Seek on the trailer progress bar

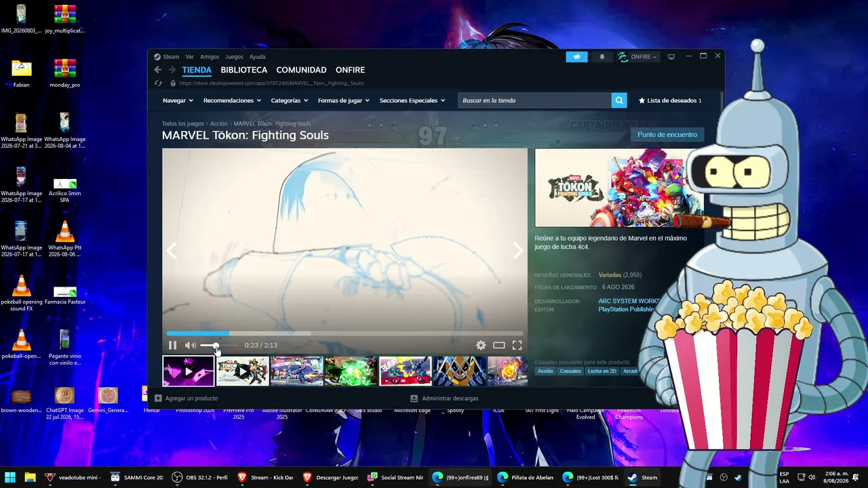(344, 333)
